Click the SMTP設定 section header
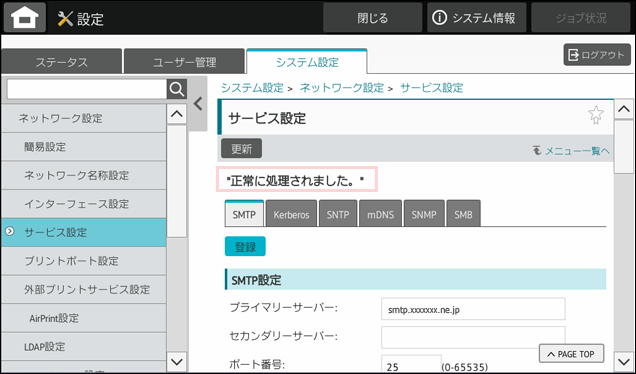Viewport: 636px width, 374px height. (x=415, y=279)
